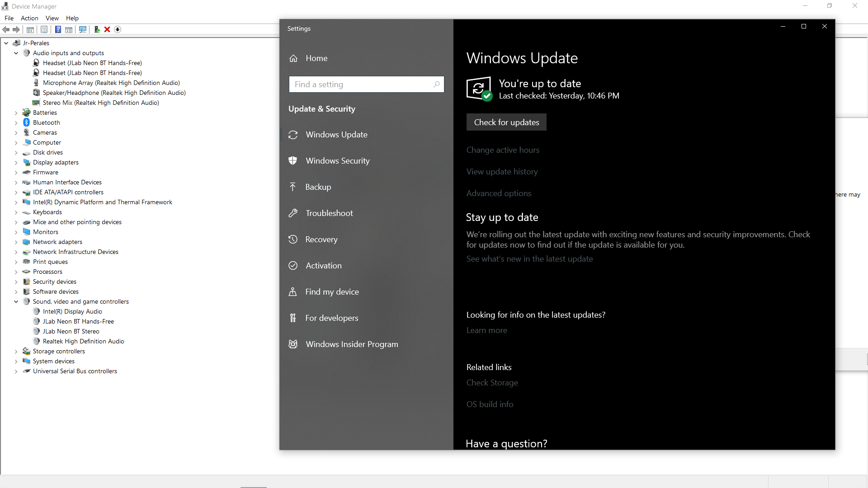Click the blue Help toolbar icon

click(58, 29)
